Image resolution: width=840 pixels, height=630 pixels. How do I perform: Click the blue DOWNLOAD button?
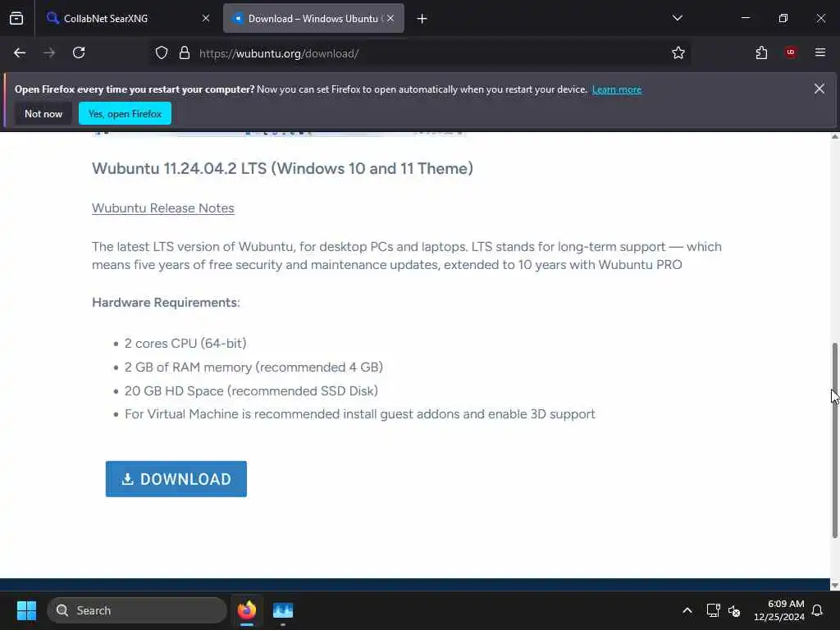click(x=176, y=479)
